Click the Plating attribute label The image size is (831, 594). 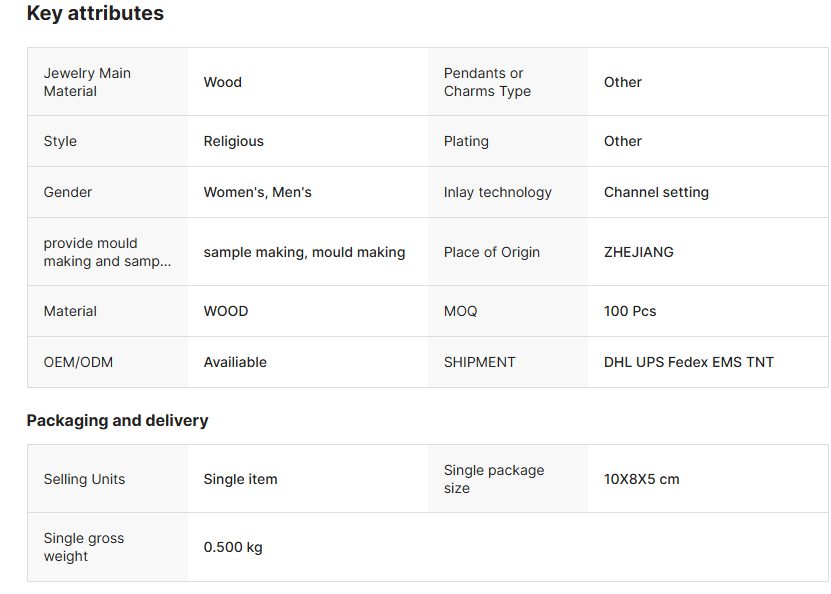466,141
